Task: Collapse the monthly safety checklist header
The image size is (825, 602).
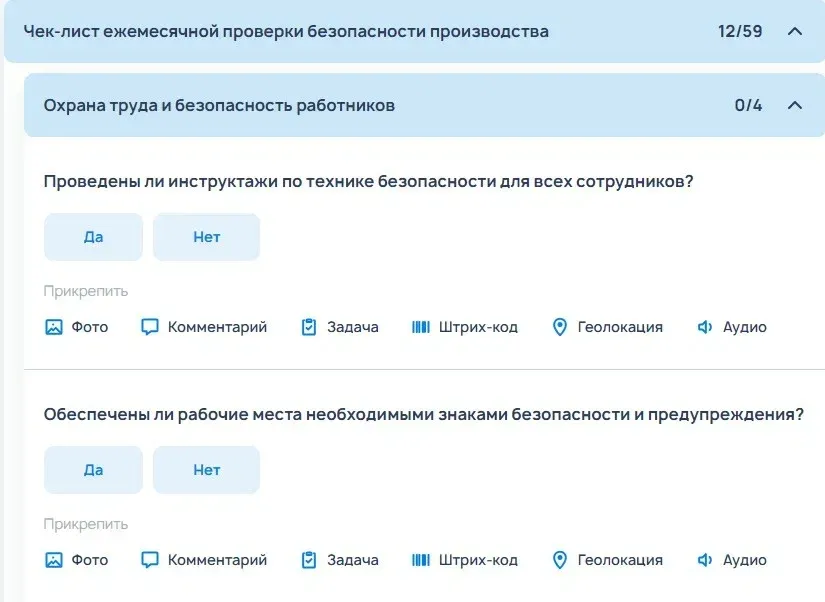Action: click(x=795, y=31)
